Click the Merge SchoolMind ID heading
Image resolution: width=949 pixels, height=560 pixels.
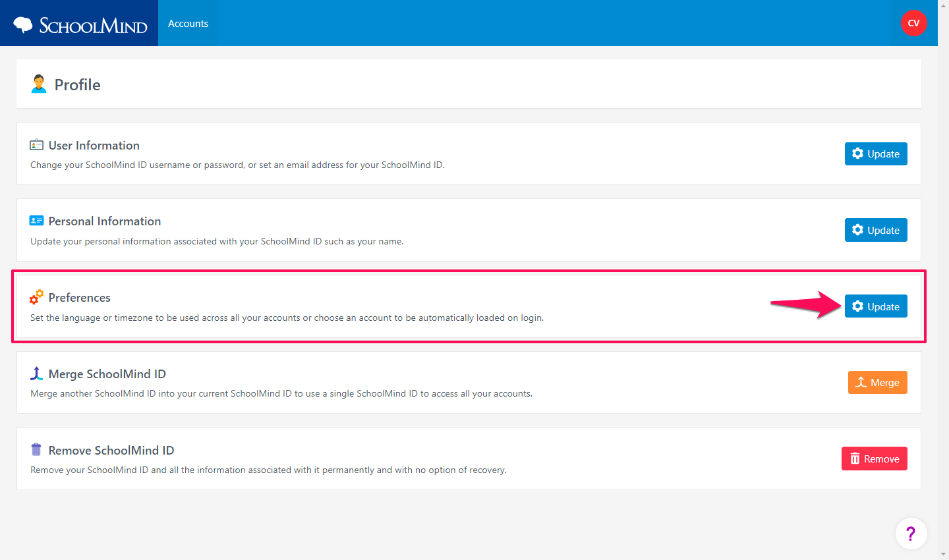point(107,374)
